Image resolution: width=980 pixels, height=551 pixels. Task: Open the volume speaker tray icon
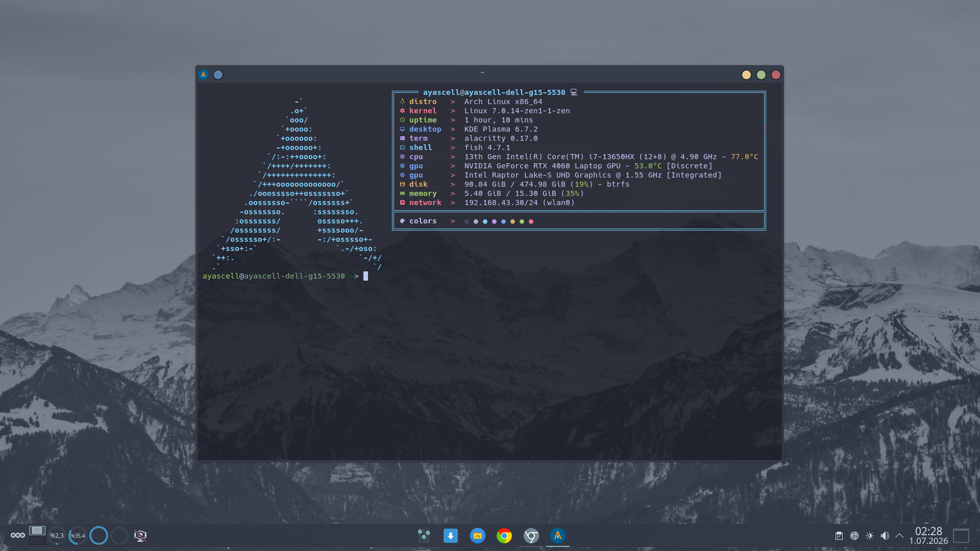(x=885, y=536)
